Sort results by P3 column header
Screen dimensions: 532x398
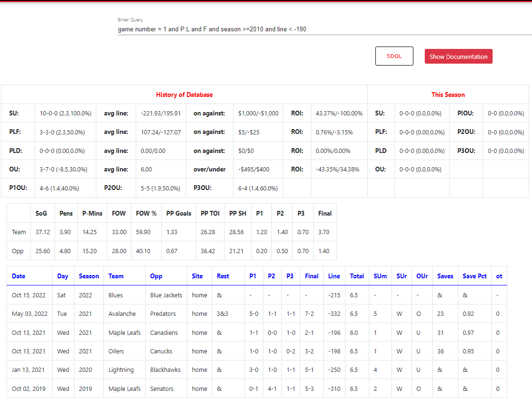pos(290,276)
